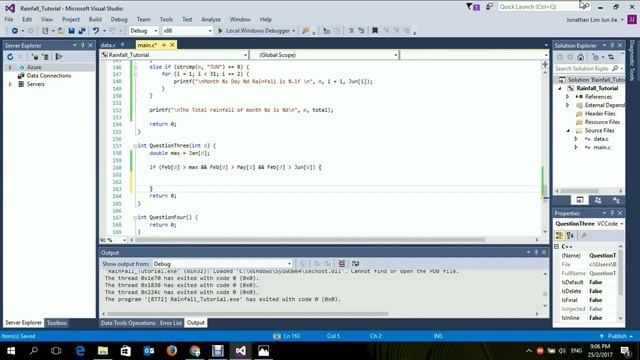Select data.c in Solution Explorer
The width and height of the screenshot is (640, 360).
click(x=600, y=139)
